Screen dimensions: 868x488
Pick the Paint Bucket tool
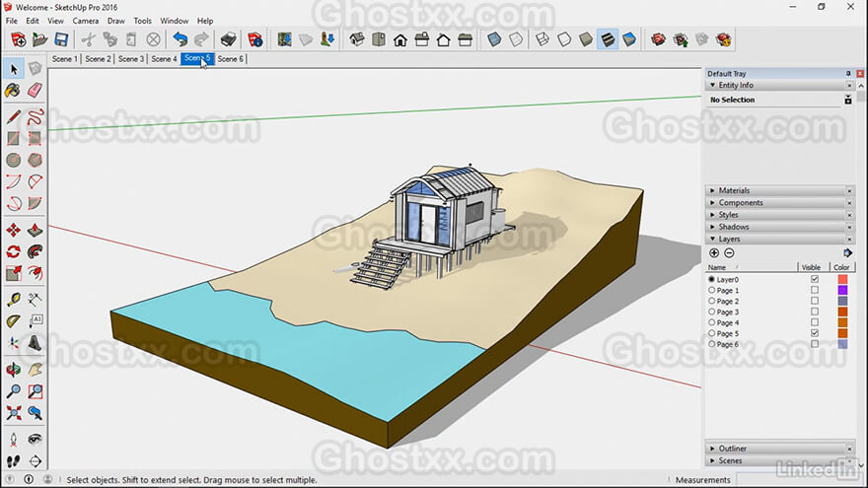tap(14, 90)
